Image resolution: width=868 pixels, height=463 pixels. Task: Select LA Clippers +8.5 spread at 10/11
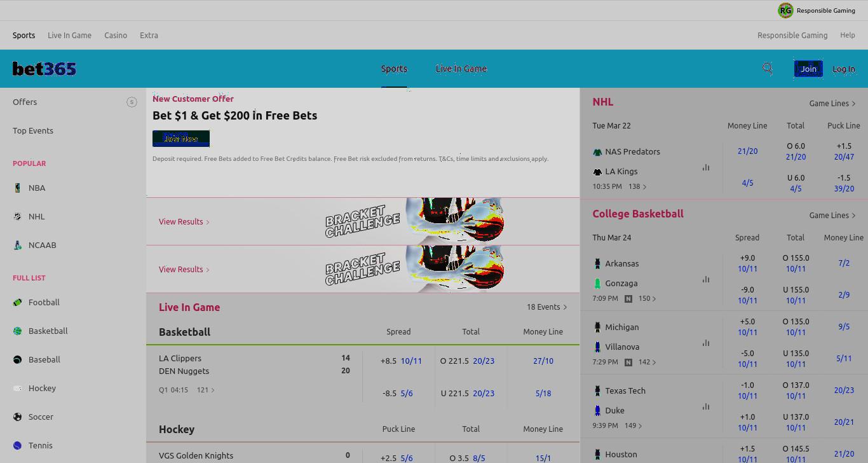[402, 361]
